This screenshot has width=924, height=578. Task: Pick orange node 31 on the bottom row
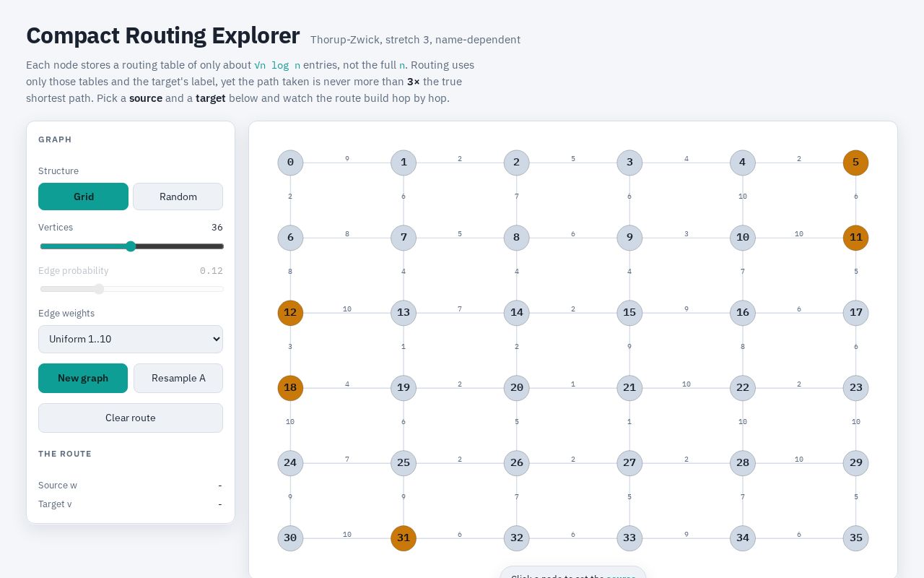tap(404, 538)
